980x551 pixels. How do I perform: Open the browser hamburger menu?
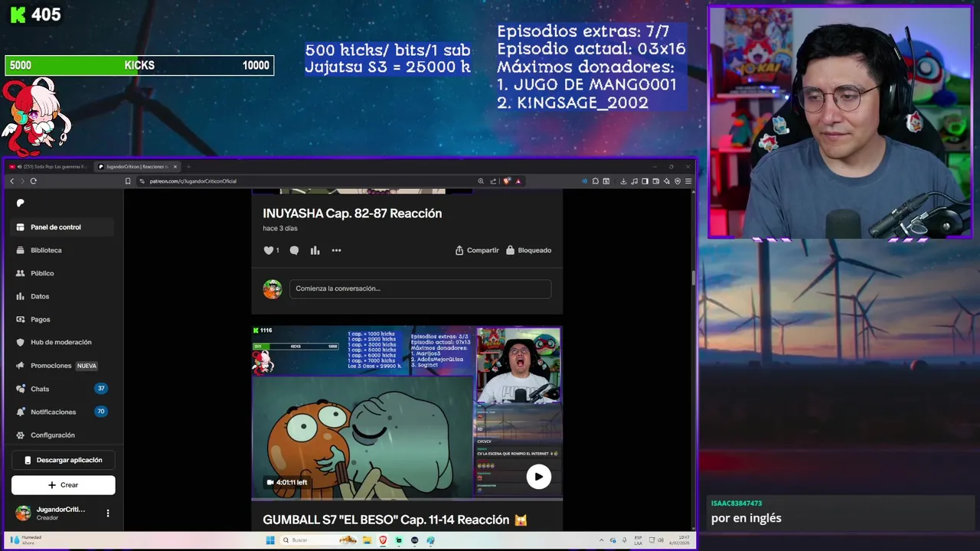pos(688,181)
